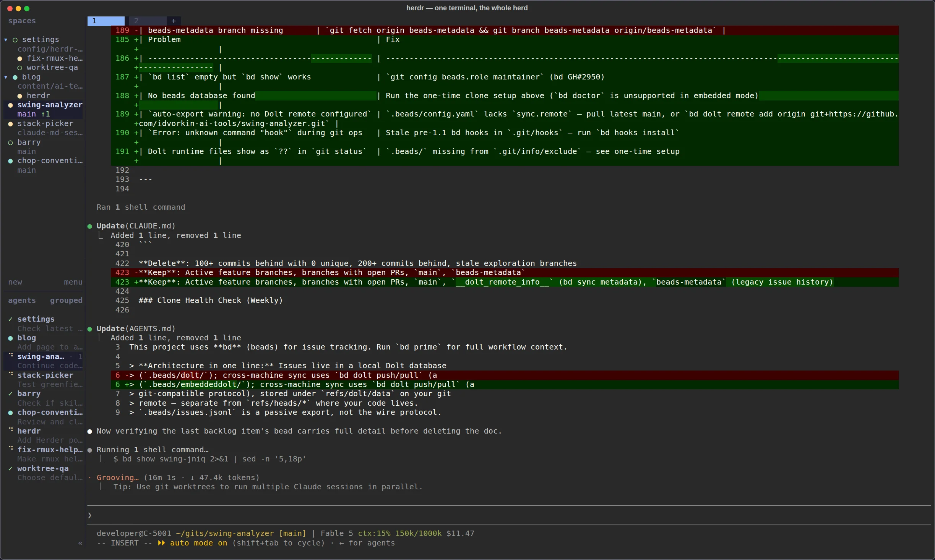Click the Update(CLAUDE.md) heading
The width and height of the screenshot is (935, 560).
136,226
